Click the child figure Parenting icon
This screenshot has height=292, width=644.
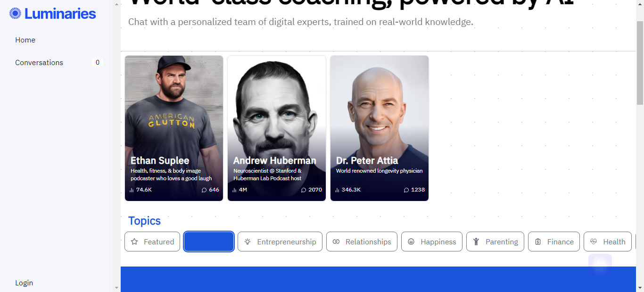(476, 242)
